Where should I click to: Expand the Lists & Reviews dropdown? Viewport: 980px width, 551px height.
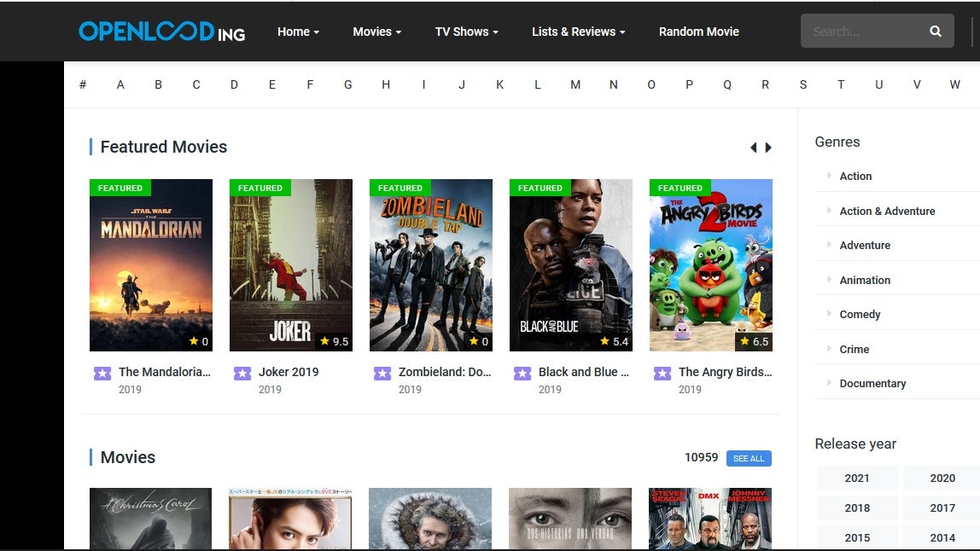click(x=578, y=32)
